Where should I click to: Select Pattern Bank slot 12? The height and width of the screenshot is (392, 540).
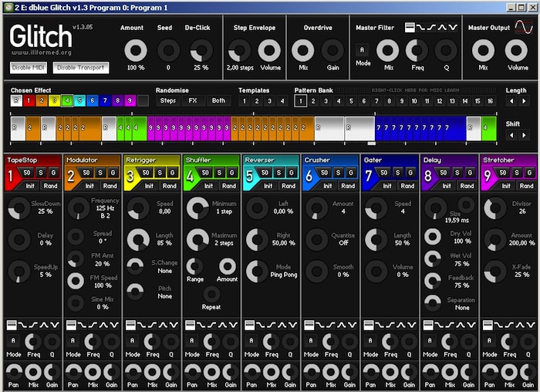(440, 101)
